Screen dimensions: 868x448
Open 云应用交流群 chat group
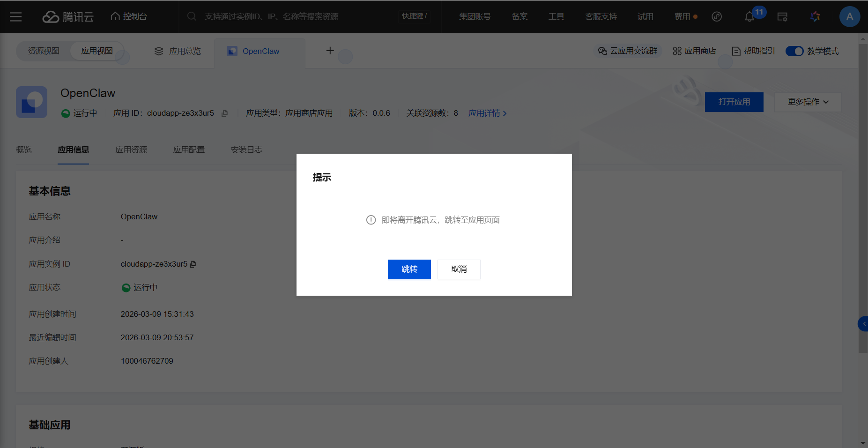(x=628, y=51)
